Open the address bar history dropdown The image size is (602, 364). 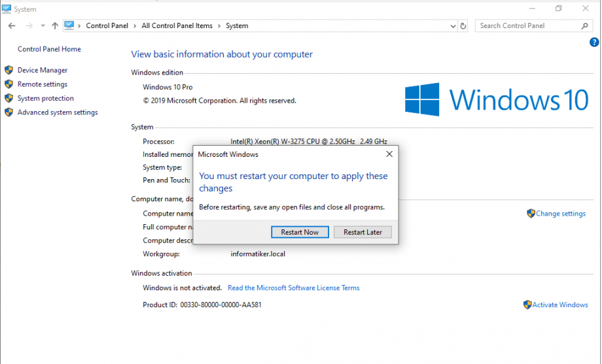(453, 26)
